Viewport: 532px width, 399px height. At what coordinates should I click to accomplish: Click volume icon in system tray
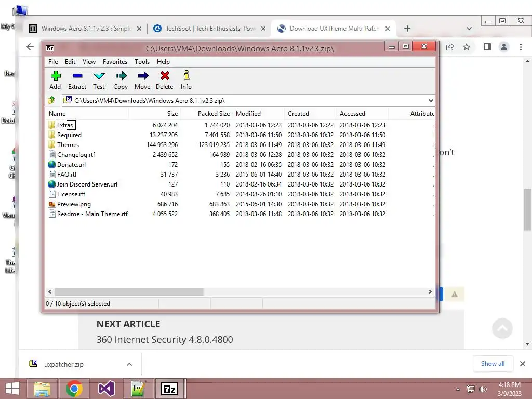(483, 389)
